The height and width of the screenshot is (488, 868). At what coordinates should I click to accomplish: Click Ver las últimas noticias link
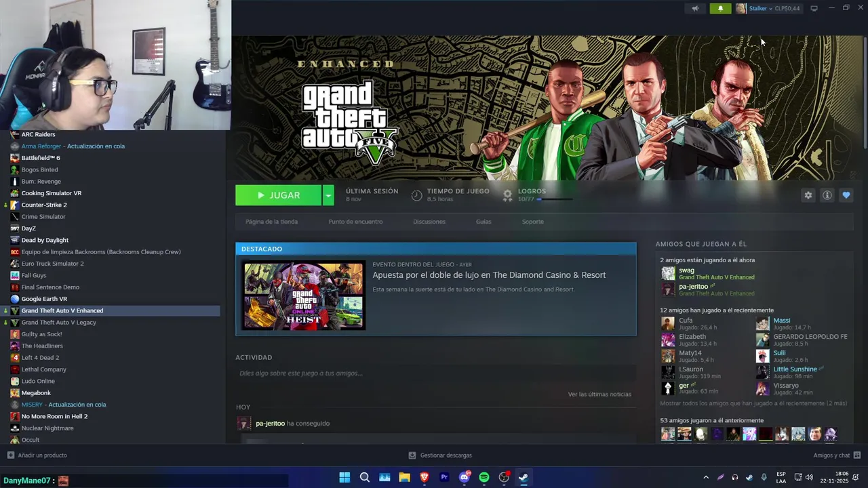point(599,394)
